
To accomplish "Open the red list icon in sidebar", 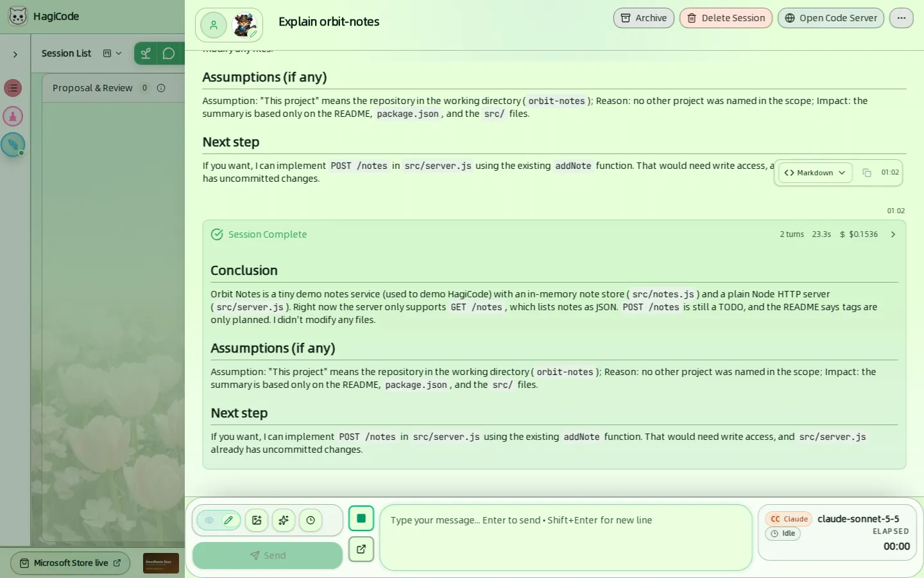I will (x=13, y=88).
